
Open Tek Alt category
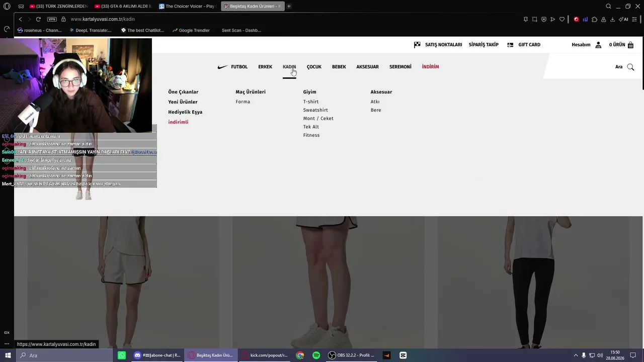click(x=311, y=127)
